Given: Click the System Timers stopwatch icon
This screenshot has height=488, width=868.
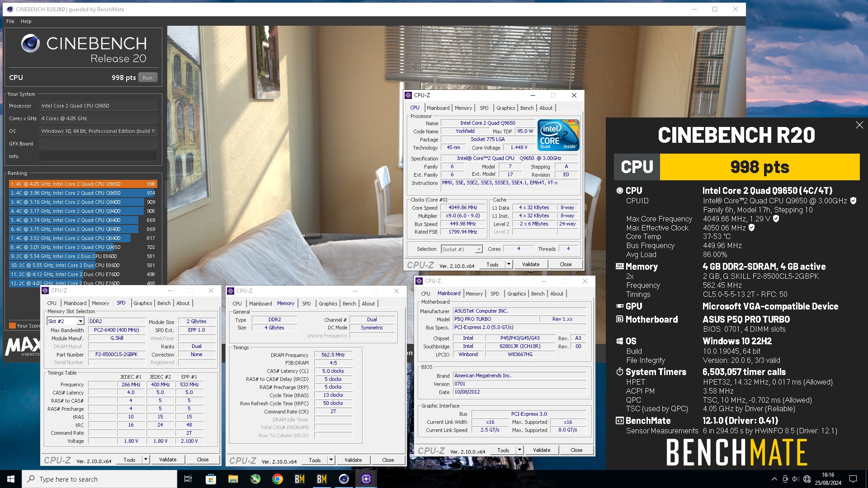Looking at the screenshot, I should pyautogui.click(x=620, y=372).
